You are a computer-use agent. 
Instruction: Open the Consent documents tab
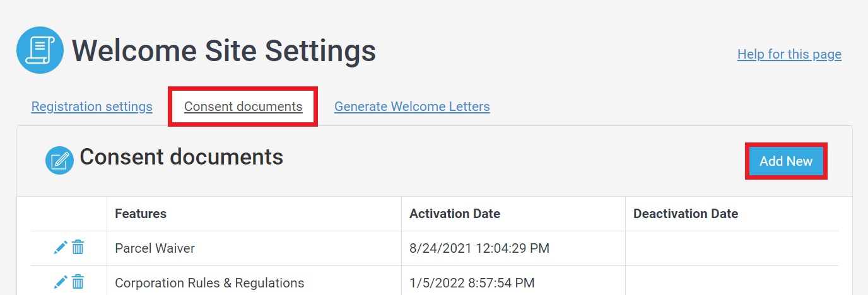coord(243,107)
